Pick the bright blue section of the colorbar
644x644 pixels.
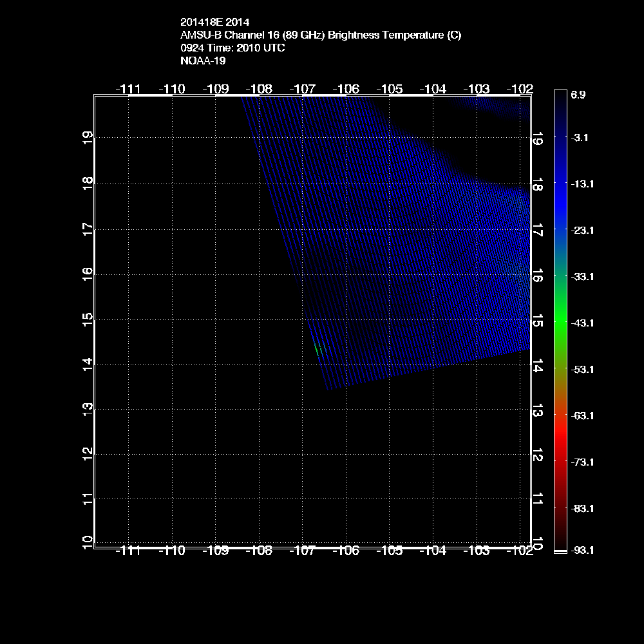[560, 193]
